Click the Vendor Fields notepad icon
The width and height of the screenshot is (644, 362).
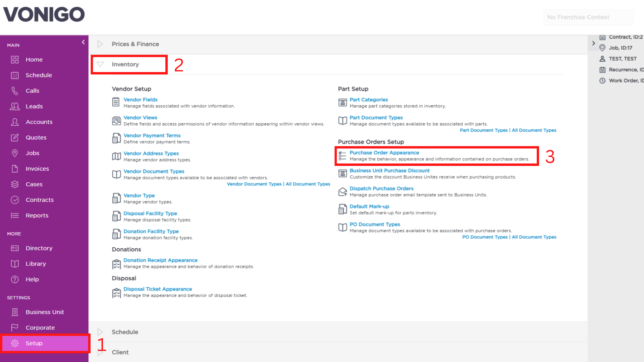[116, 102]
